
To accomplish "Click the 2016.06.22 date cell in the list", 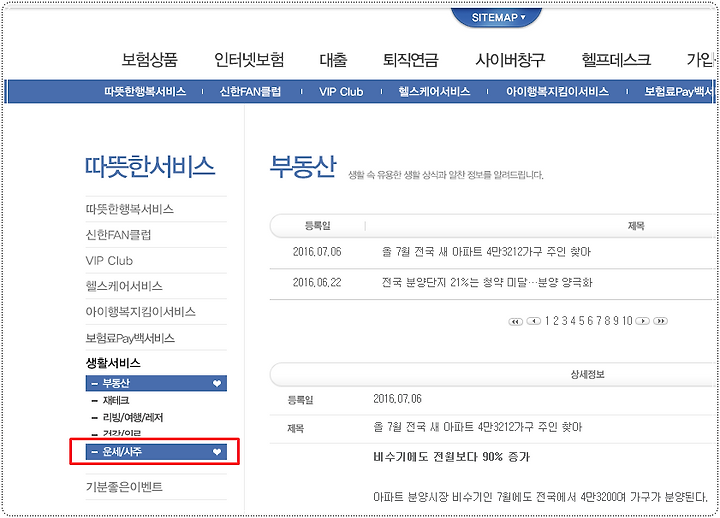I will pyautogui.click(x=317, y=282).
